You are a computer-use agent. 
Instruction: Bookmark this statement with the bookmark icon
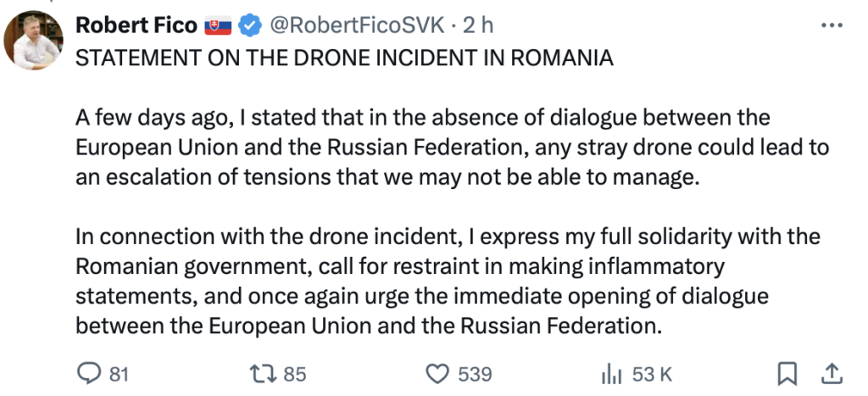tap(787, 374)
